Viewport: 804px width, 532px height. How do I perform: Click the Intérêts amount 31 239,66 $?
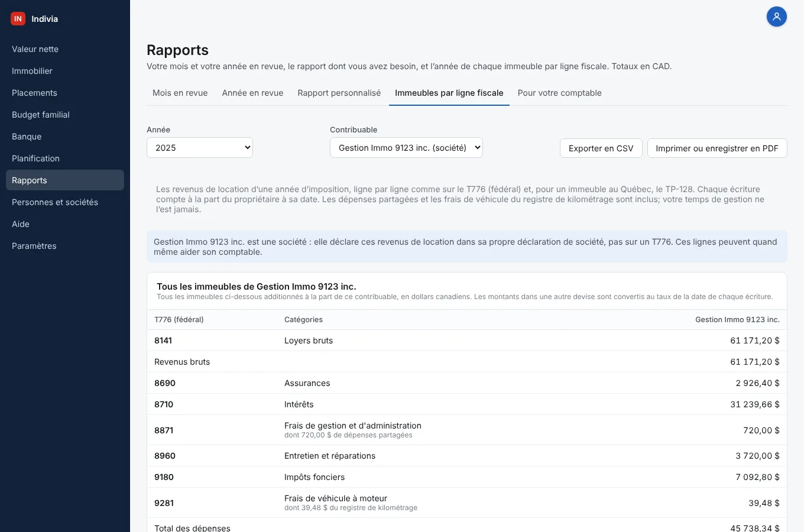point(755,404)
